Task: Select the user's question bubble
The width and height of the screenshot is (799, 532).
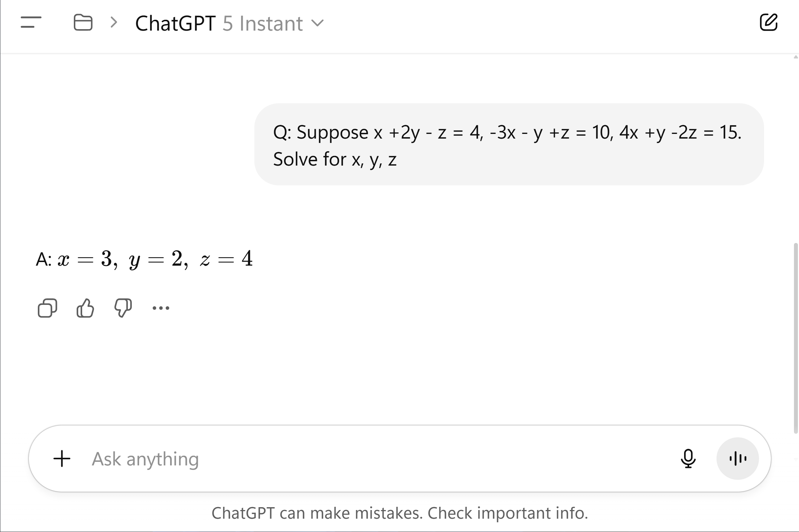Action: tap(508, 144)
